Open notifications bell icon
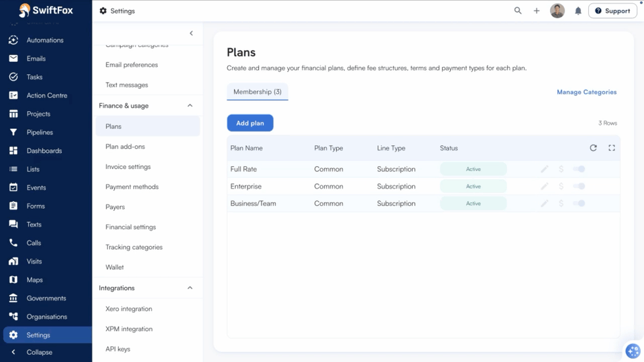Image resolution: width=644 pixels, height=362 pixels. [578, 11]
